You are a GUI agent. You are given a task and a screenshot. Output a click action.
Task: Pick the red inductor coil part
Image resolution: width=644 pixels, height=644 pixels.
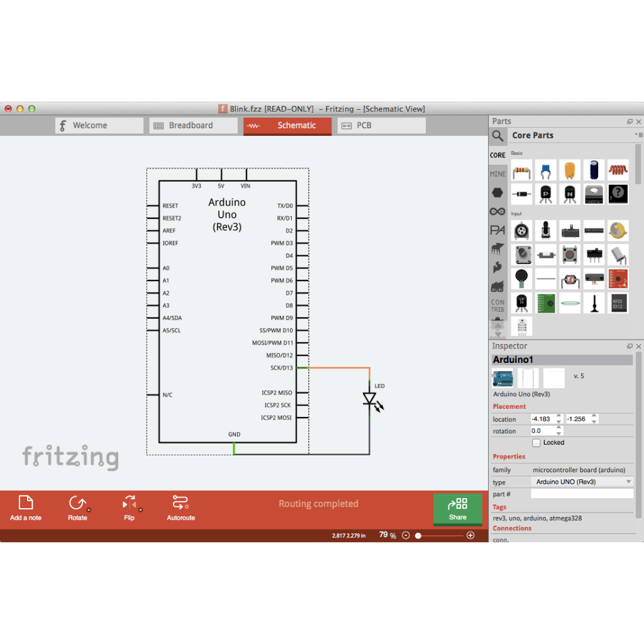pyautogui.click(x=618, y=170)
